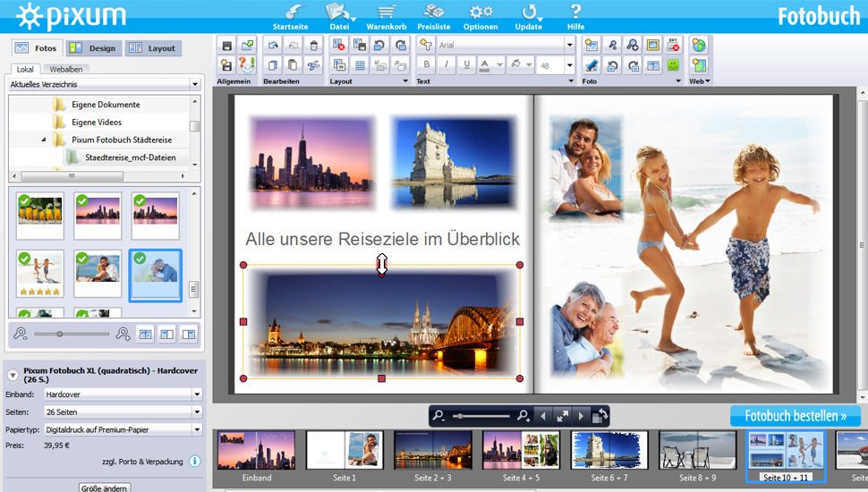Click the green smiley icon in Foto
868x492 pixels.
673,65
